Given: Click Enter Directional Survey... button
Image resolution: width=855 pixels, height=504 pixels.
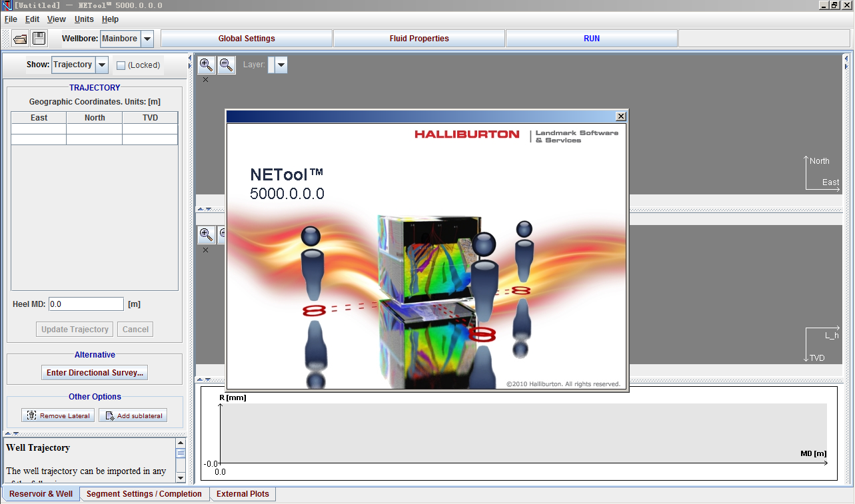Looking at the screenshot, I should click(x=95, y=373).
